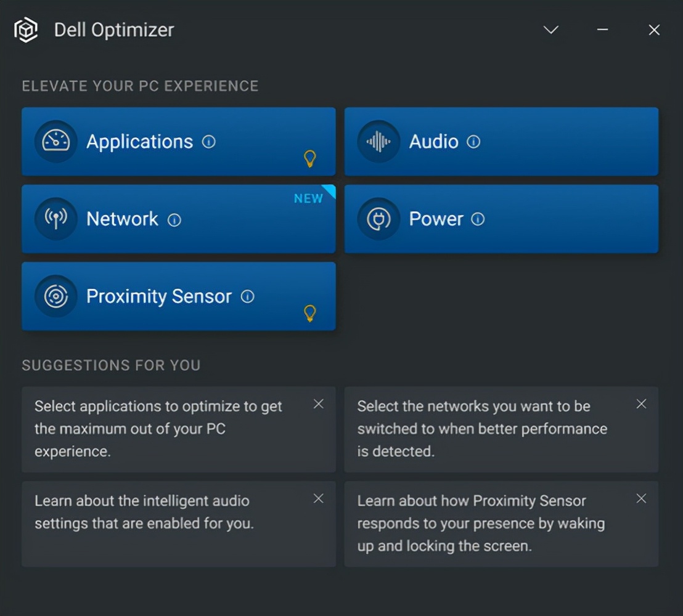
Task: Click the Audio waveform icon
Action: coord(378,142)
